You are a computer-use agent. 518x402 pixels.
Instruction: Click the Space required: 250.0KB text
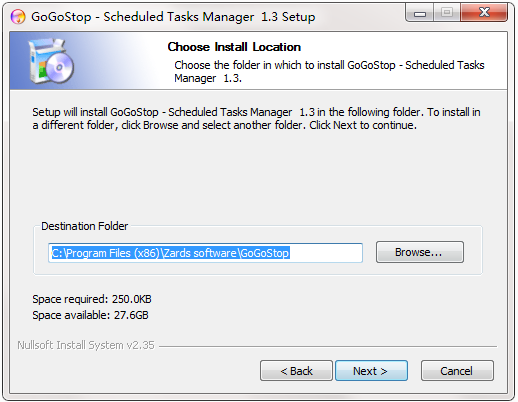pyautogui.click(x=92, y=299)
